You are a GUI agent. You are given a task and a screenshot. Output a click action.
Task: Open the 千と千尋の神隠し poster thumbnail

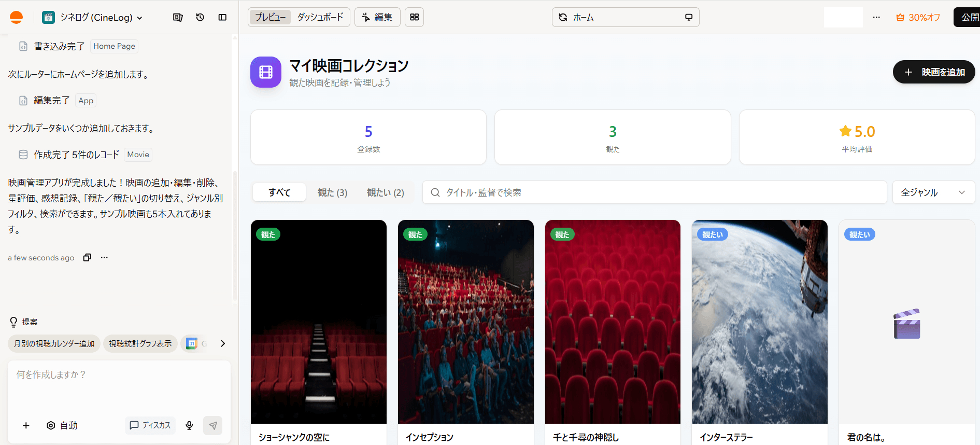(x=613, y=322)
